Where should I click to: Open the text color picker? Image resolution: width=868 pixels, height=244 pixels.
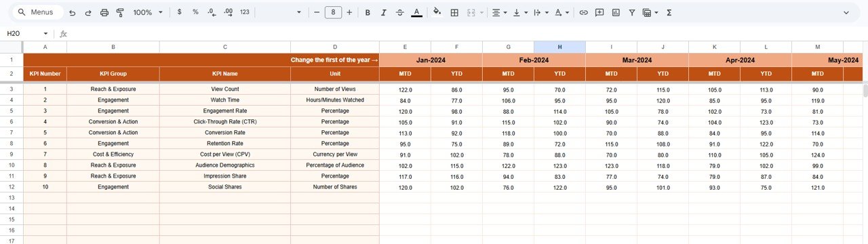point(416,12)
